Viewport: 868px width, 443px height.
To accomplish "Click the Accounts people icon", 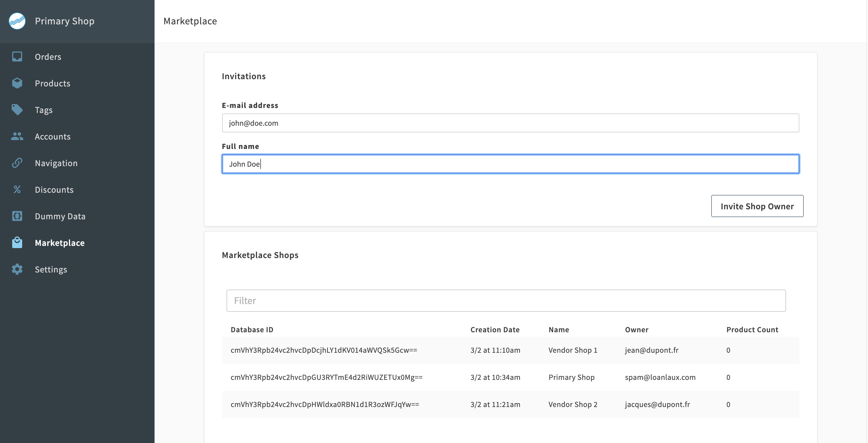I will [x=17, y=136].
